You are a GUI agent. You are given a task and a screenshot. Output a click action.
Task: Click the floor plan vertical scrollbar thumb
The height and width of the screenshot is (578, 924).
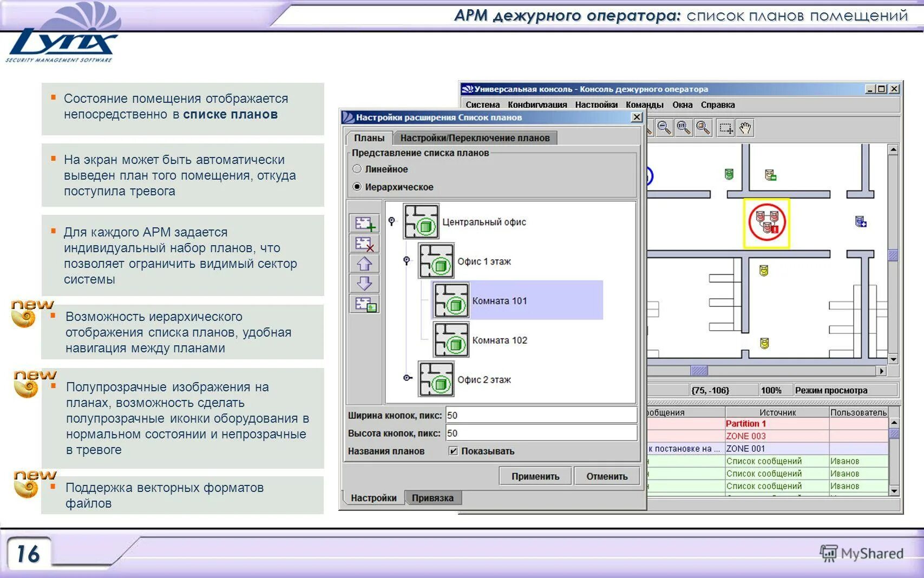tap(893, 255)
